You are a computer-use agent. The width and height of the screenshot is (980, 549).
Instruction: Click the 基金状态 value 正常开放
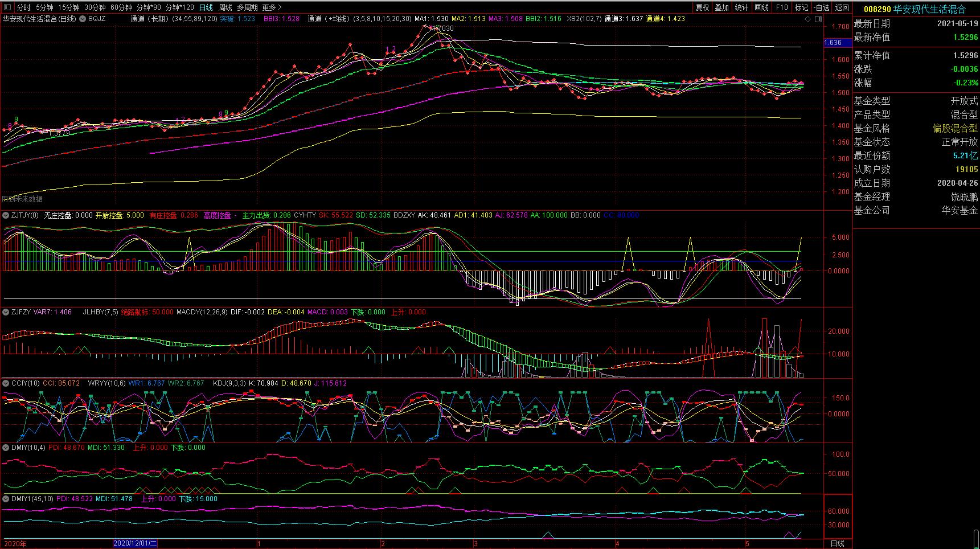pyautogui.click(x=960, y=142)
